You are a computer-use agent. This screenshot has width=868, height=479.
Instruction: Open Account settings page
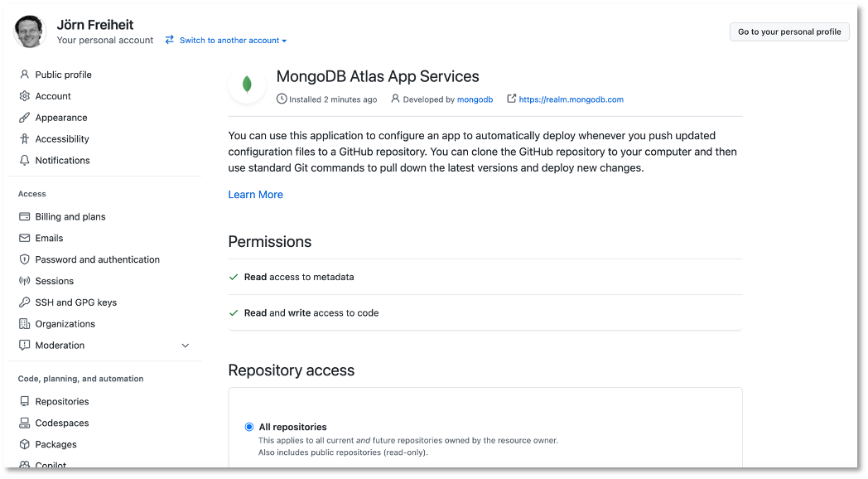point(53,96)
